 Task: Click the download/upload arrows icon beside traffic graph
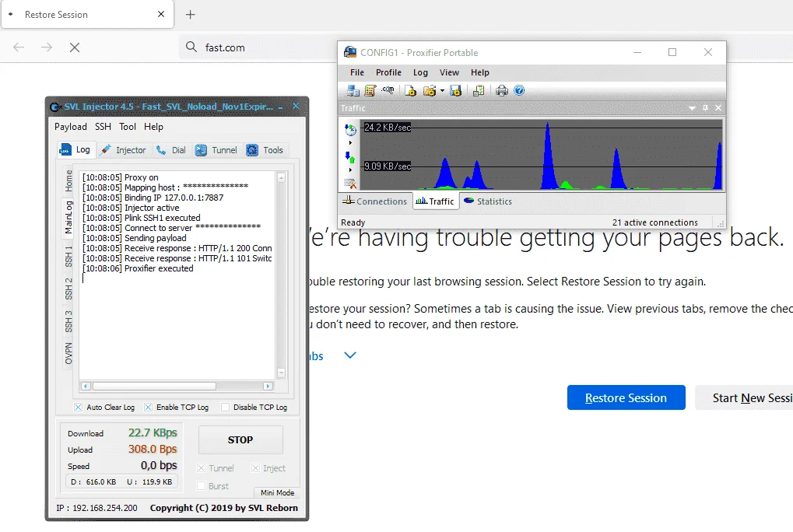[x=350, y=158]
